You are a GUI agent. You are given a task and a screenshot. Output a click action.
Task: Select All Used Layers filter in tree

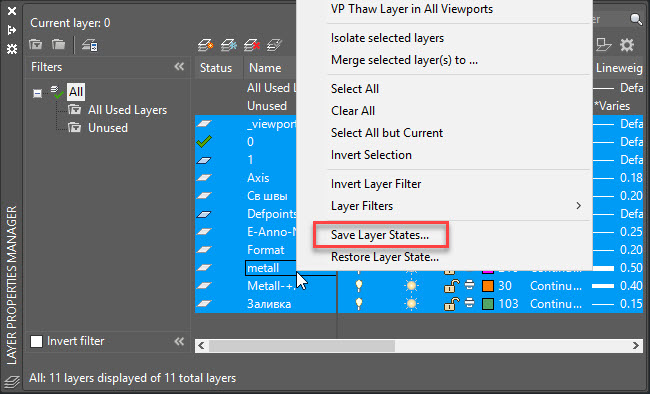pyautogui.click(x=127, y=110)
